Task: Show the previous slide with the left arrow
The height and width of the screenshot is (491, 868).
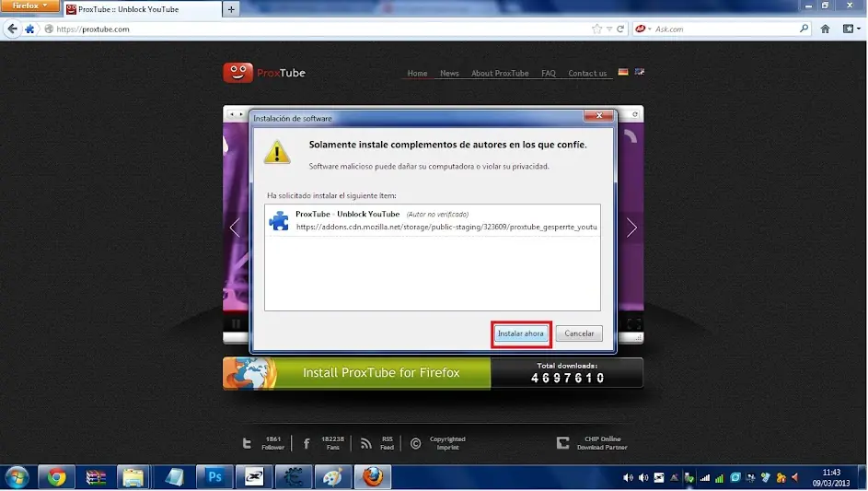Action: [x=235, y=228]
